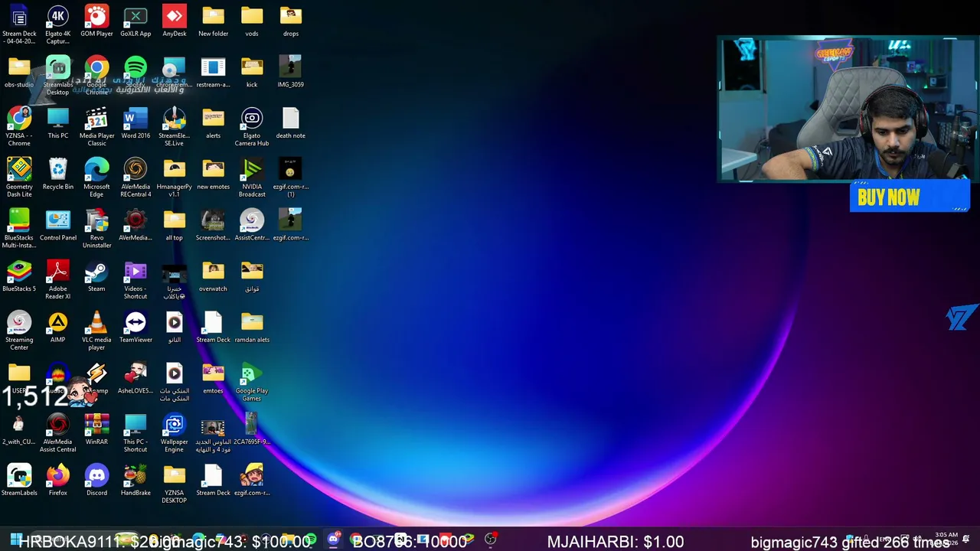This screenshot has height=551, width=980.
Task: Select the 'vods' folder
Action: [252, 21]
